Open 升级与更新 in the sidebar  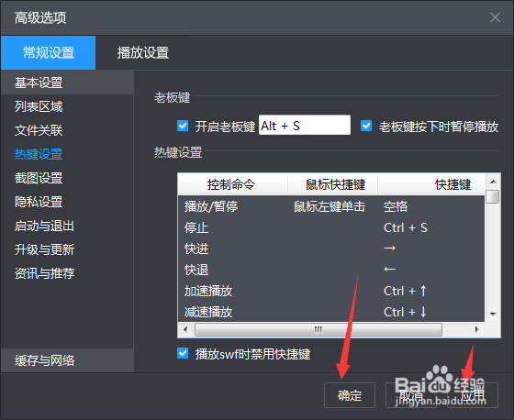coord(67,249)
